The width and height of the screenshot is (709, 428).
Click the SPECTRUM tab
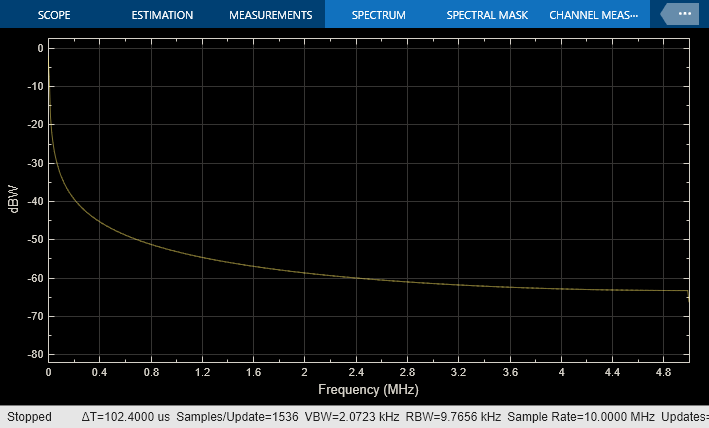[x=378, y=15]
